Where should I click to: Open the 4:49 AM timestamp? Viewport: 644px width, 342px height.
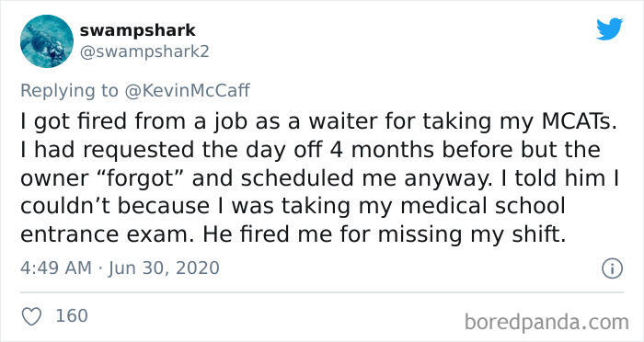tap(56, 268)
